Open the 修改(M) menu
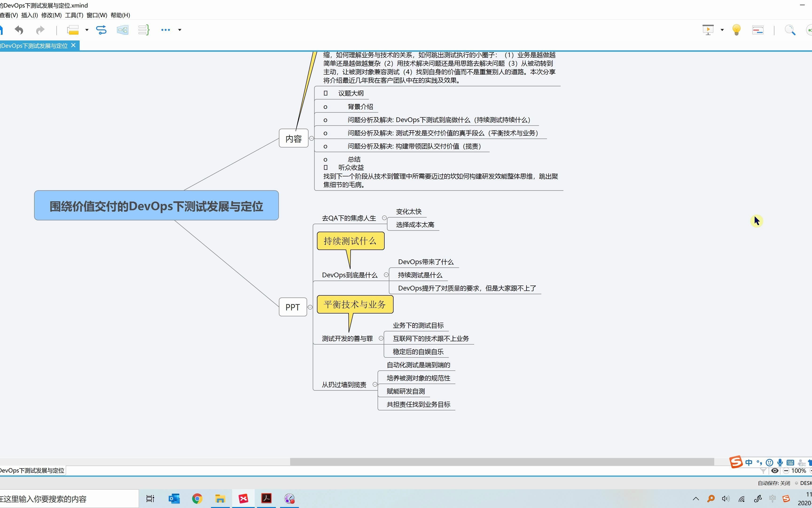Screen dimensions: 812x508 (x=51, y=15)
